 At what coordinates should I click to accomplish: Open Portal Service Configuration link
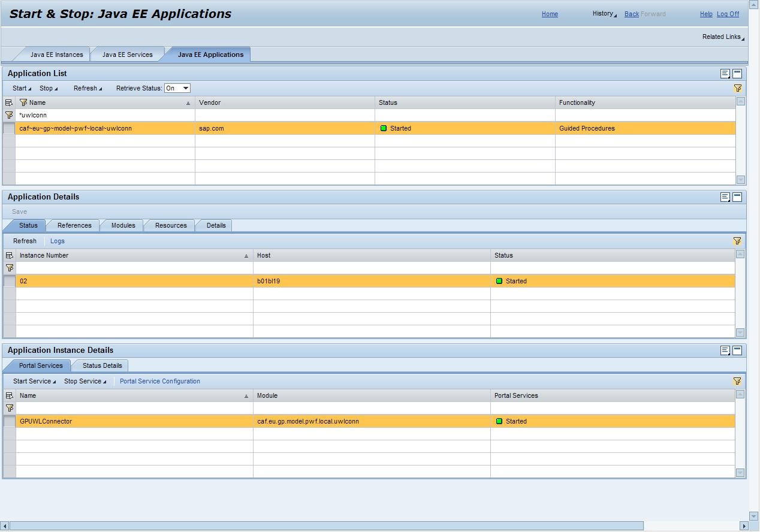(x=160, y=381)
